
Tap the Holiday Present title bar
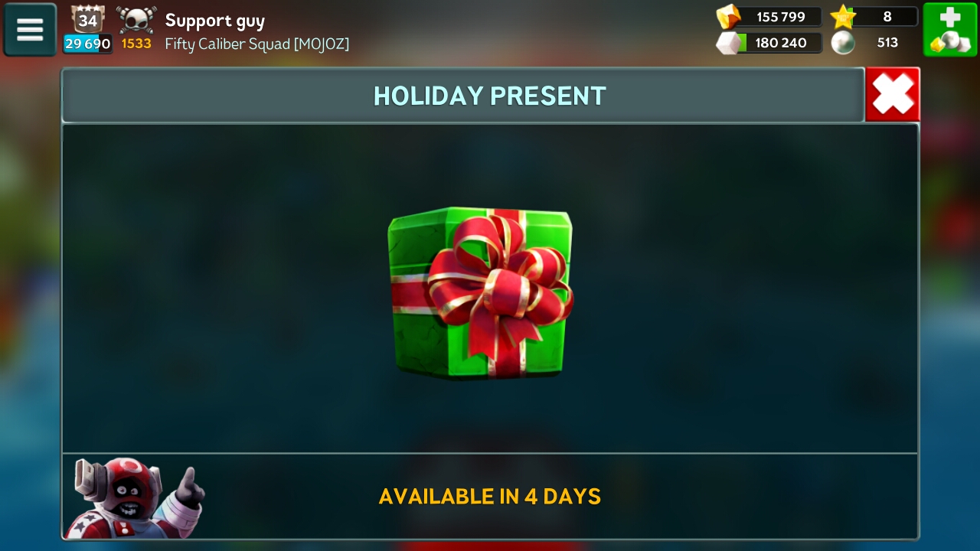pos(463,95)
